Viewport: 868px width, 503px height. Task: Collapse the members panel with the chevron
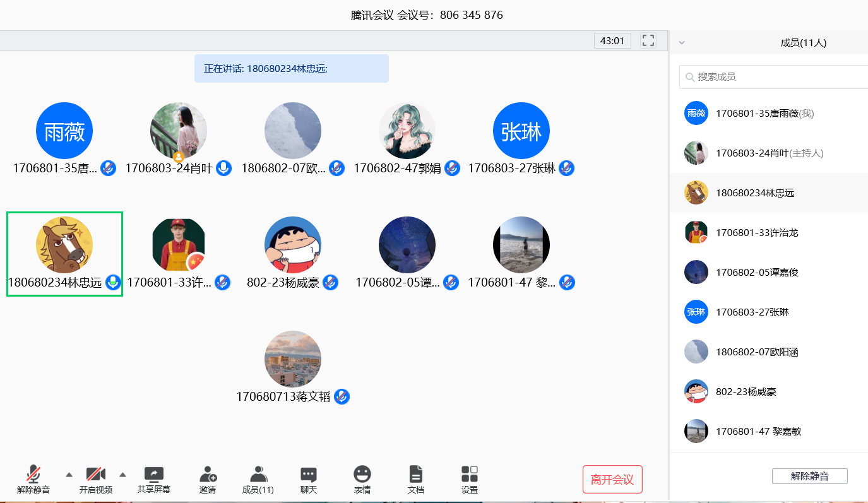(x=682, y=43)
